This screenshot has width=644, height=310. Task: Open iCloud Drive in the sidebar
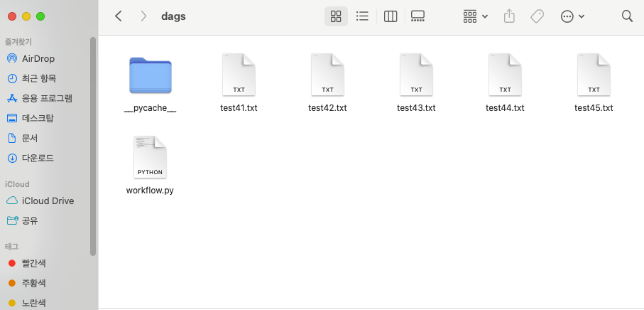coord(48,201)
